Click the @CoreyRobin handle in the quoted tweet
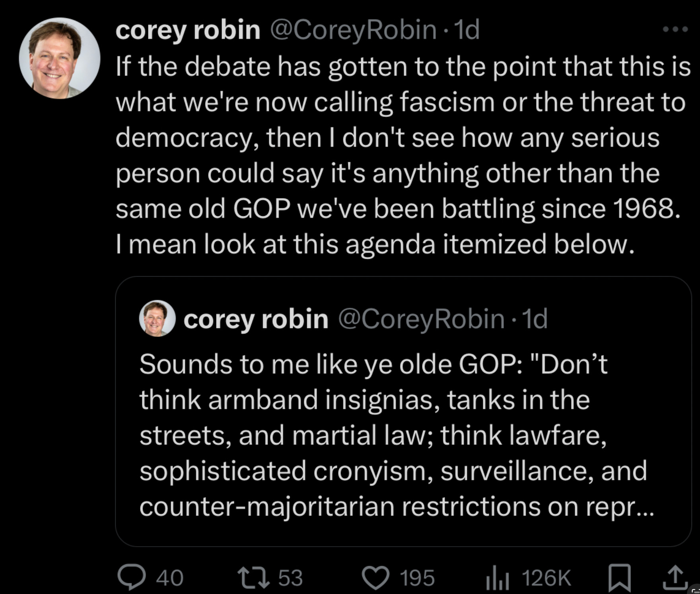The height and width of the screenshot is (594, 700). tap(421, 319)
